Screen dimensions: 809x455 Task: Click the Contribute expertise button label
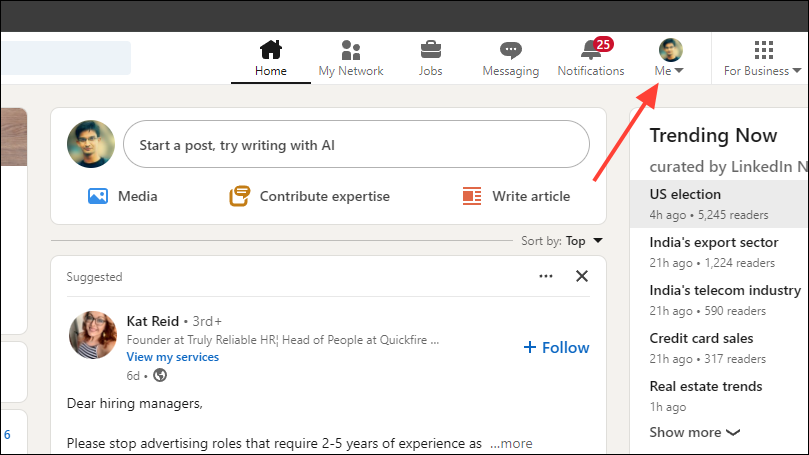click(x=325, y=196)
